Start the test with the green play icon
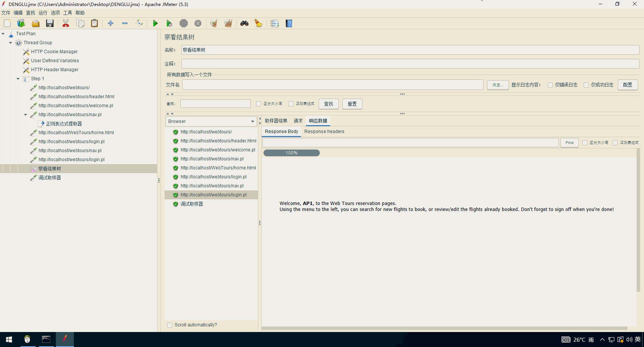This screenshot has height=347, width=644. coord(155,23)
